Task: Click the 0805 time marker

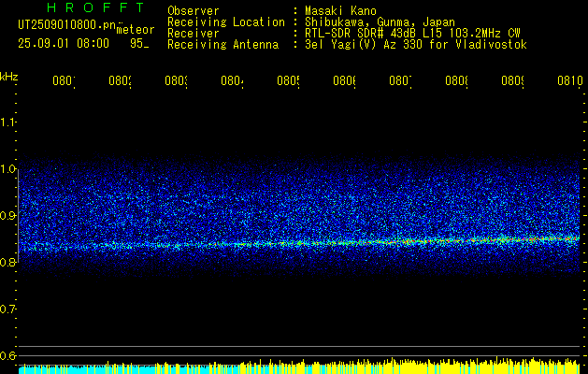Action: [x=288, y=80]
